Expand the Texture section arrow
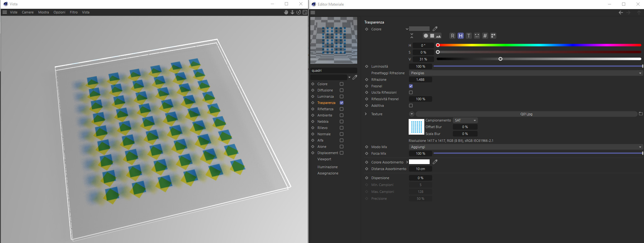The image size is (644, 243). click(x=366, y=114)
